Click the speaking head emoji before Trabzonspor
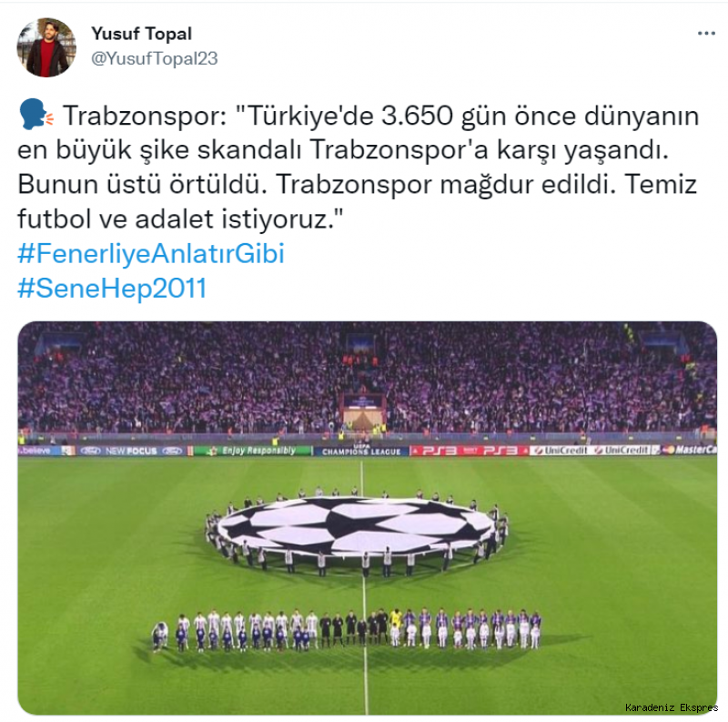The height and width of the screenshot is (722, 728). coord(36,114)
